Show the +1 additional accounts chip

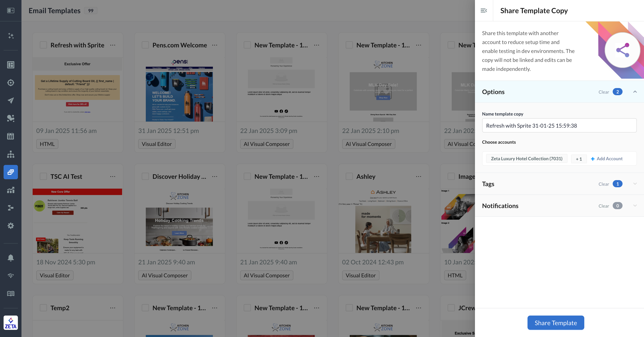579,159
